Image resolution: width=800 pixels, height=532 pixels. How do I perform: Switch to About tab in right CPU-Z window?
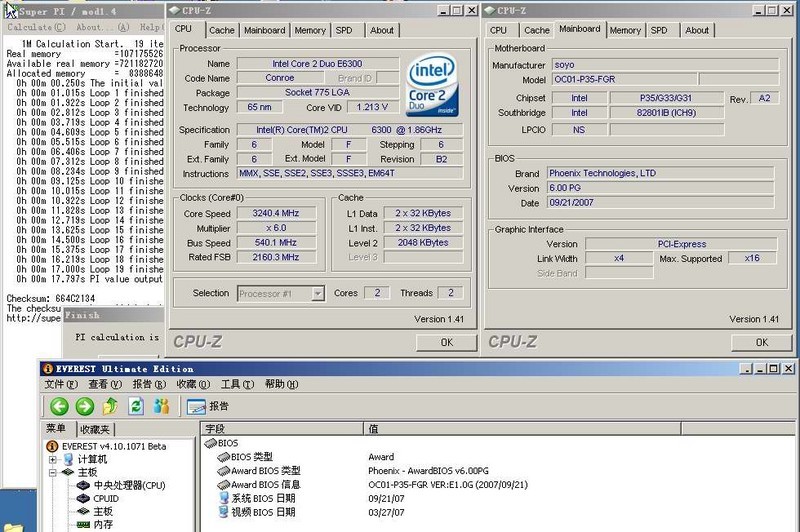tap(697, 30)
